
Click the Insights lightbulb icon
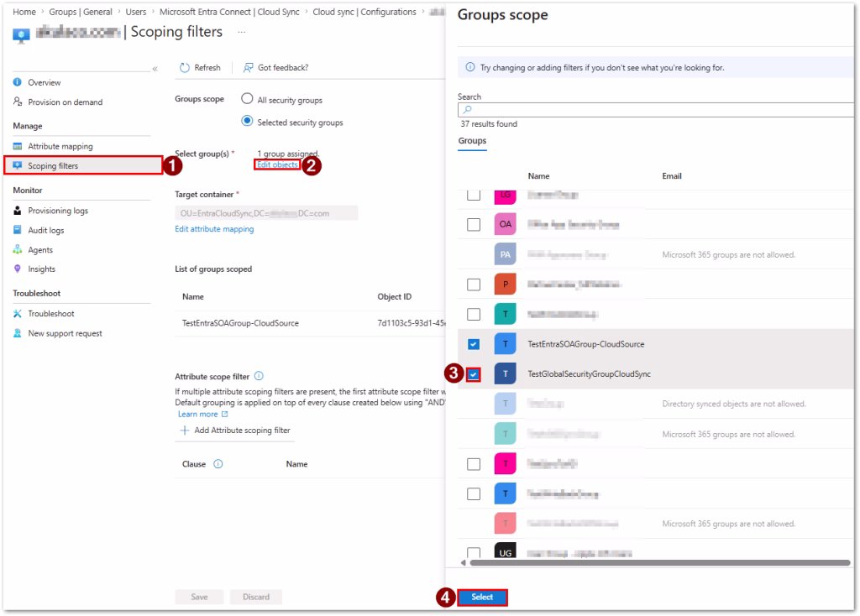coord(18,269)
